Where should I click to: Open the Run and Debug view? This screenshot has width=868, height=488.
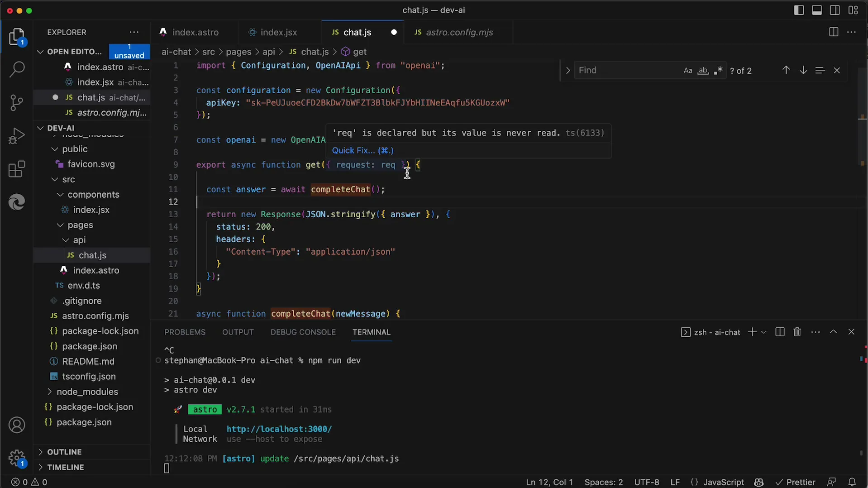coord(17,136)
